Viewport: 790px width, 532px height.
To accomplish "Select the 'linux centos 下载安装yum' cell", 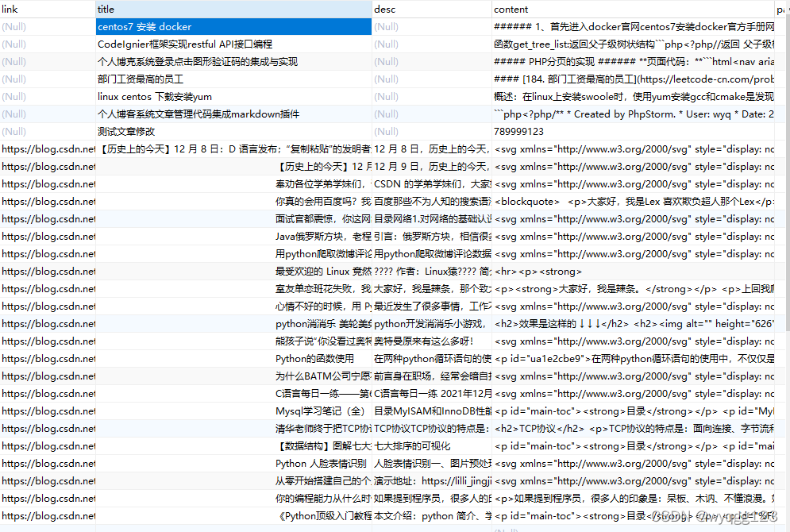I will 233,97.
